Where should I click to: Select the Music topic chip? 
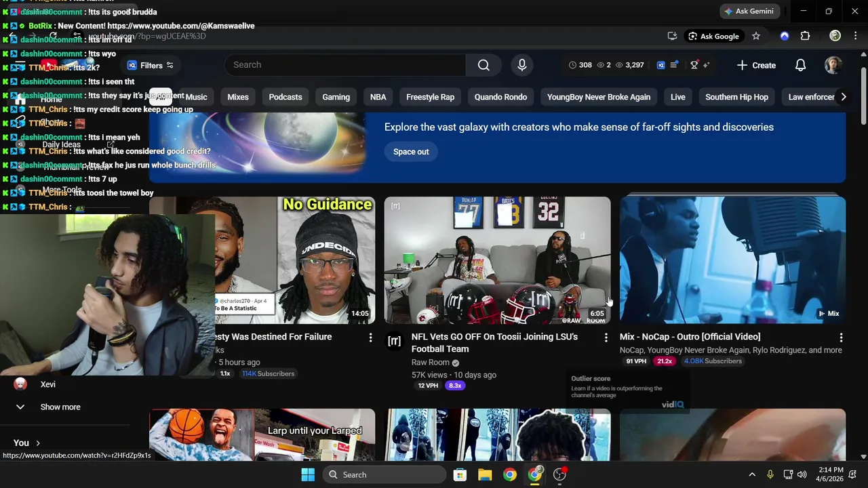[x=196, y=97]
